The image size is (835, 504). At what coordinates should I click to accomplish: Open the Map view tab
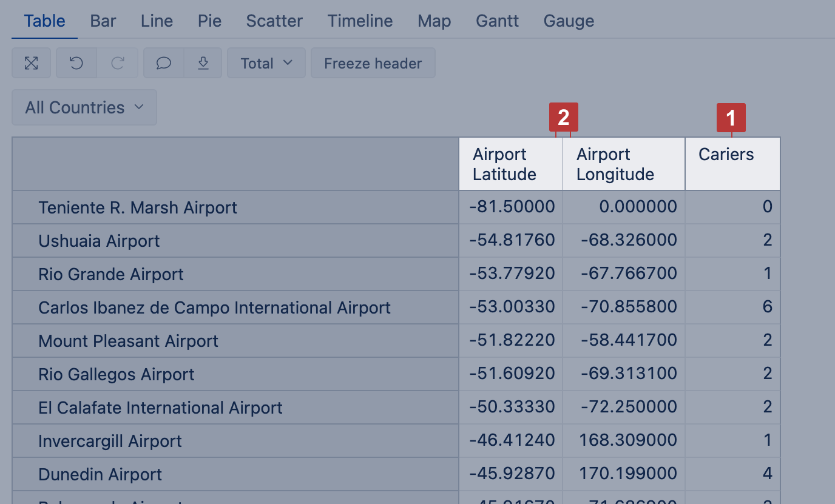[x=434, y=21]
